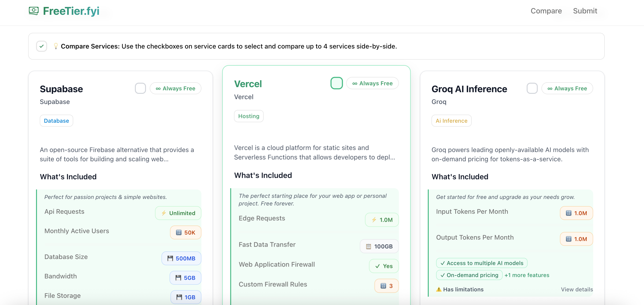The width and height of the screenshot is (644, 305).
Task: Click the Web Application Firewall label
Action: pyautogui.click(x=277, y=264)
